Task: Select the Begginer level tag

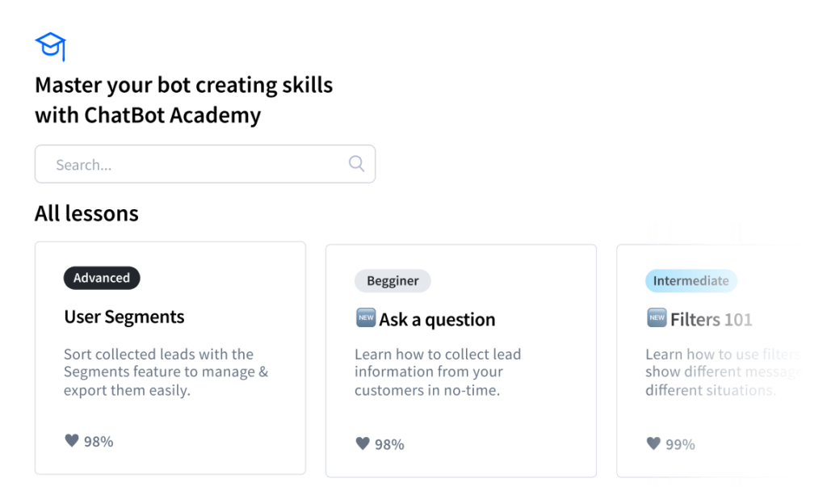Action: 393,281
